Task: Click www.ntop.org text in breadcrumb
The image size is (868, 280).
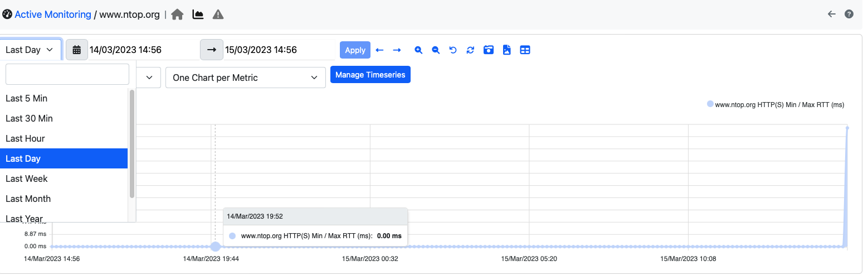Action: point(130,15)
